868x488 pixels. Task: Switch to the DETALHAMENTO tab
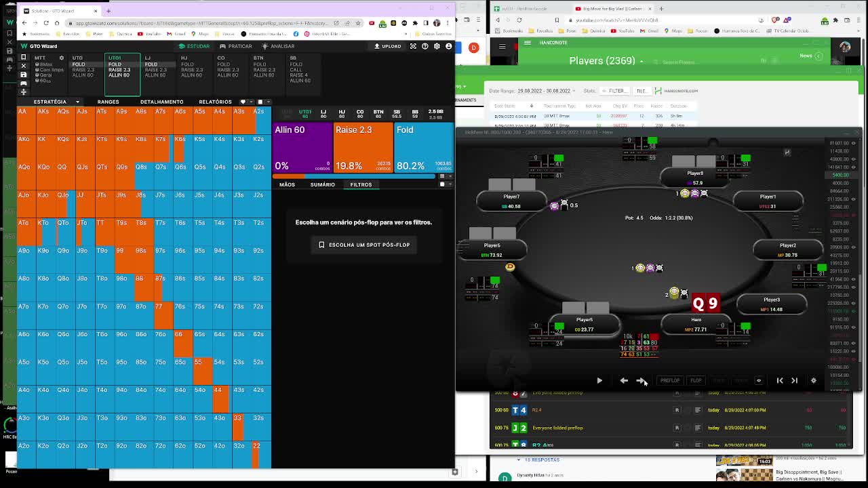click(161, 102)
